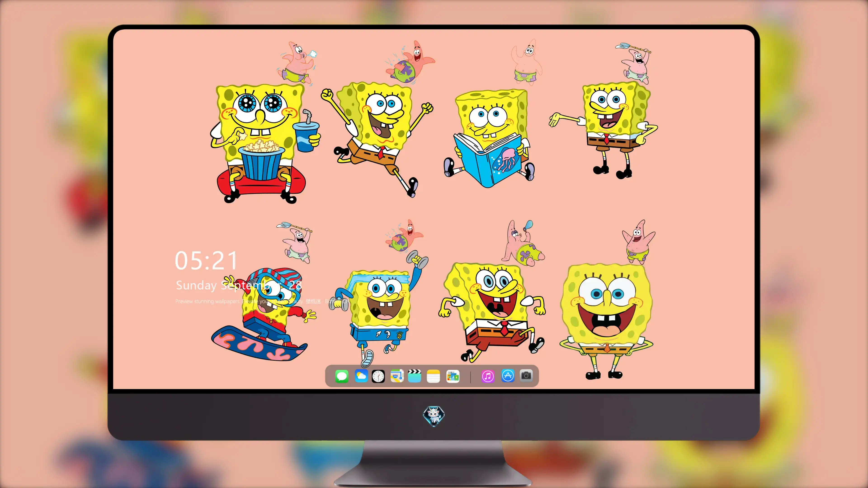Open the Videos clapperboard app
The image size is (868, 488).
coord(415,376)
